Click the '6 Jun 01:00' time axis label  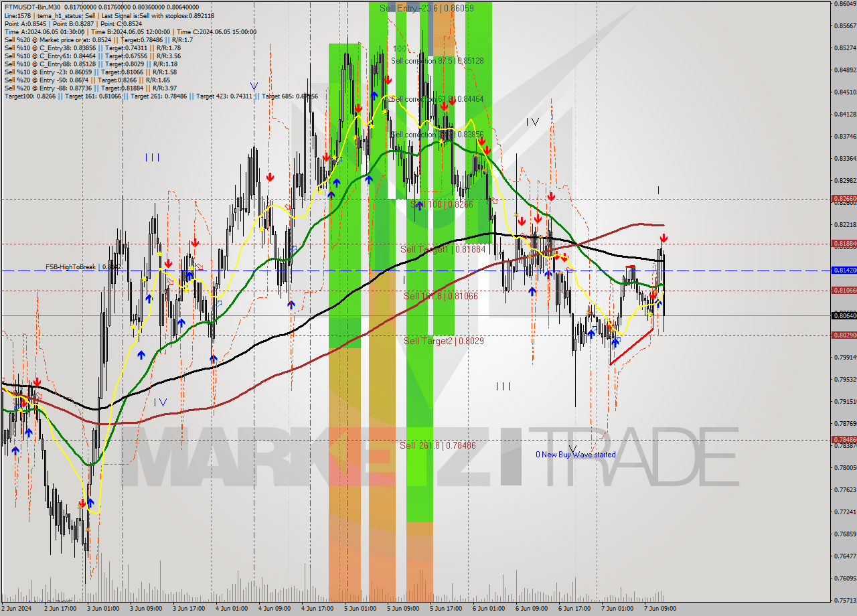[x=489, y=609]
